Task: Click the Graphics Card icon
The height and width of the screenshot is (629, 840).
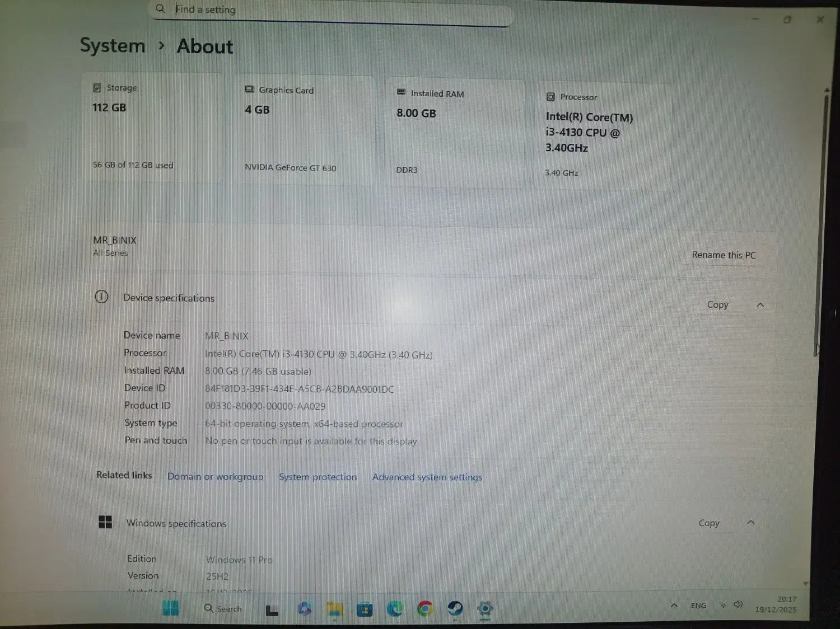Action: coord(250,90)
